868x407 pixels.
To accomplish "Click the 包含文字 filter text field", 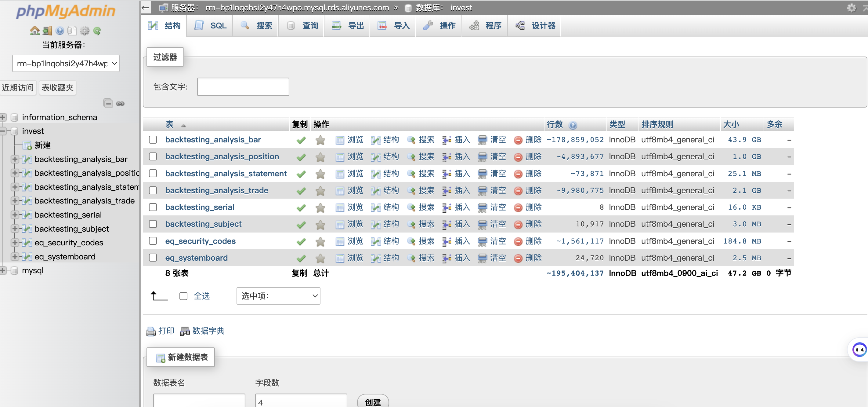I will click(x=243, y=87).
